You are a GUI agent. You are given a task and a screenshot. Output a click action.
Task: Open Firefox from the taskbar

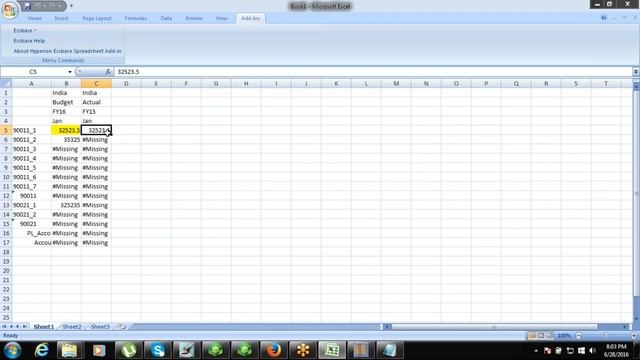273,350
